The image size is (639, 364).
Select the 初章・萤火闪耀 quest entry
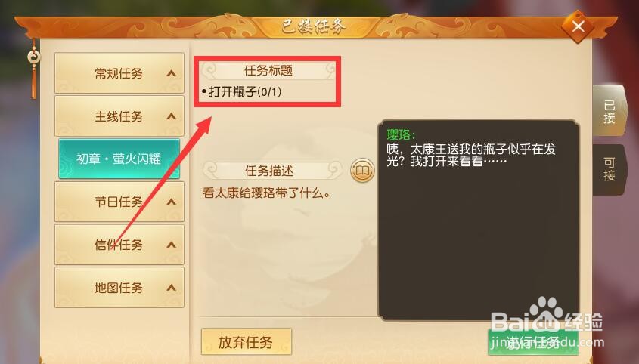[x=119, y=159]
